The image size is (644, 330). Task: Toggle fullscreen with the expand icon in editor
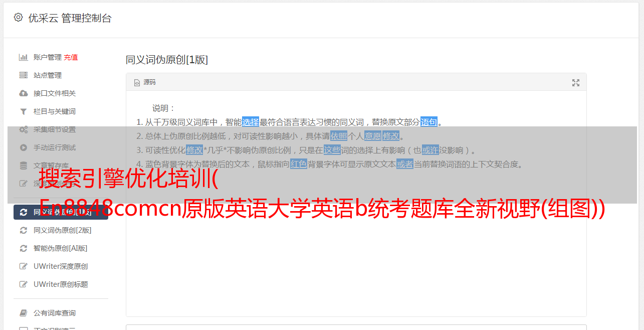[576, 83]
